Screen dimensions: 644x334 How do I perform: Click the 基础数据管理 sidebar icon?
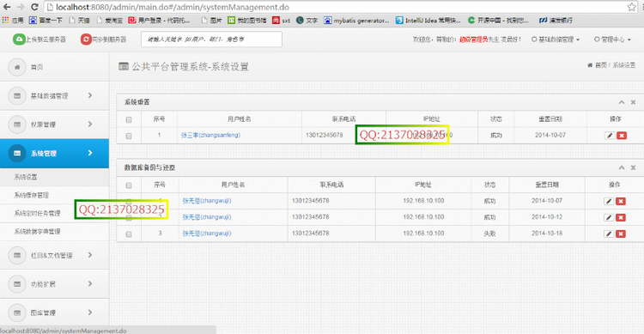(17, 95)
